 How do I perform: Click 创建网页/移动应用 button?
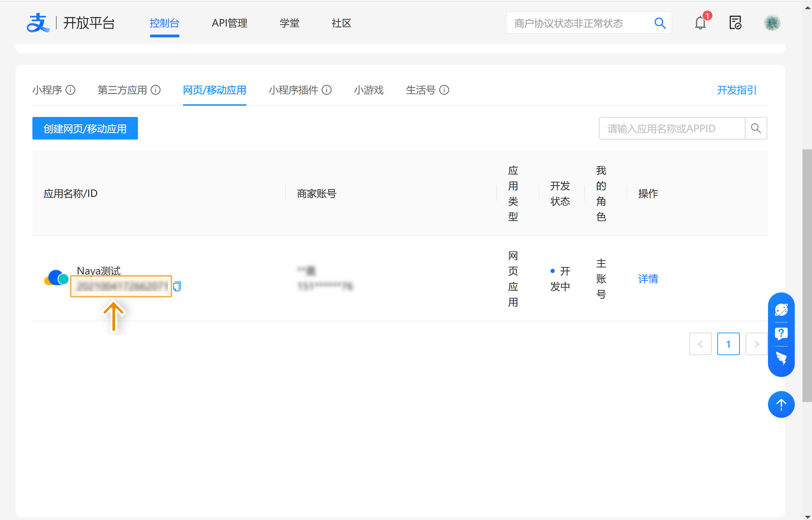[85, 129]
